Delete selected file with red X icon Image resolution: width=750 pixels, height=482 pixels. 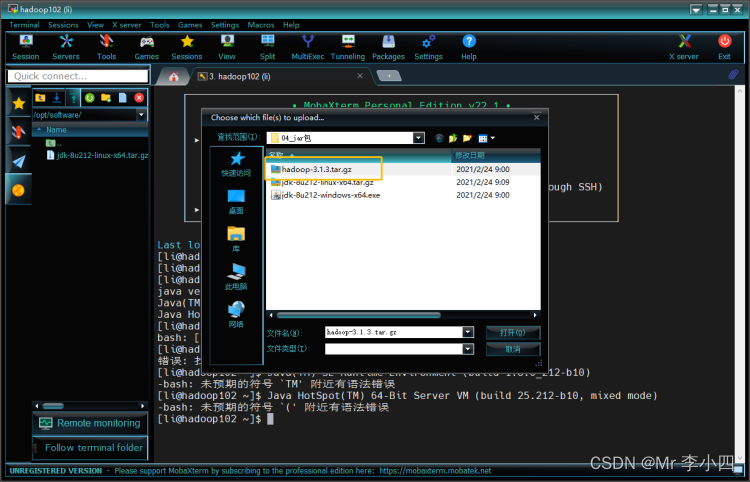139,98
